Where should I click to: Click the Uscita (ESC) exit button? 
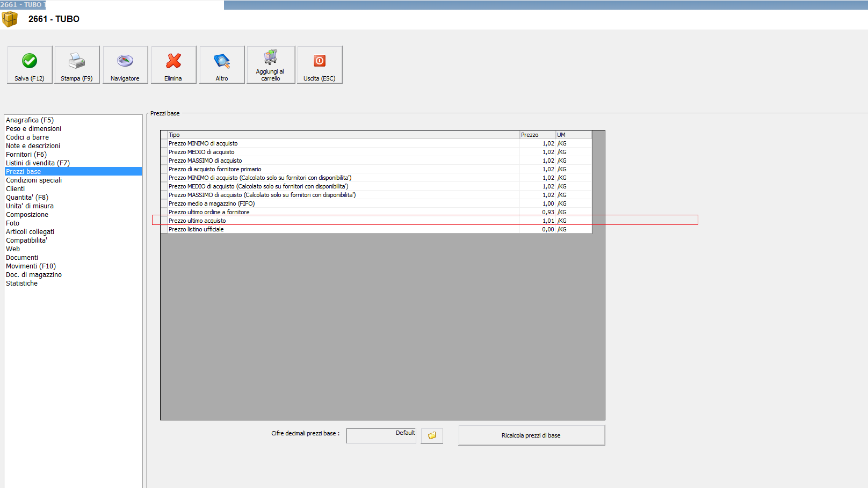tap(320, 64)
